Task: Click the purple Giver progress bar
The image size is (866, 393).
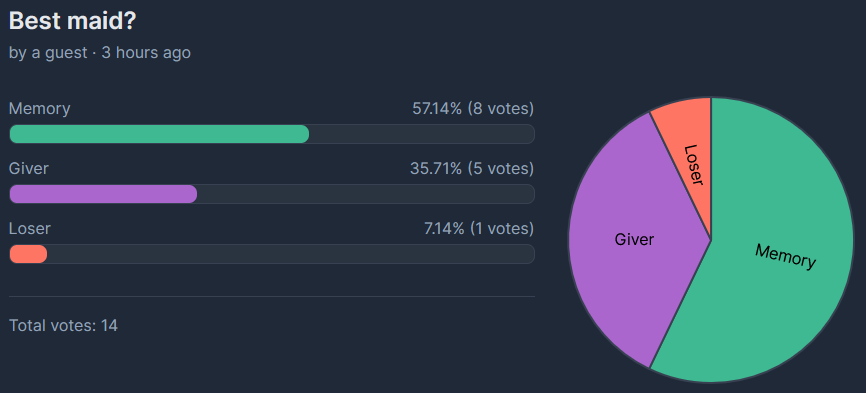Action: pyautogui.click(x=103, y=194)
